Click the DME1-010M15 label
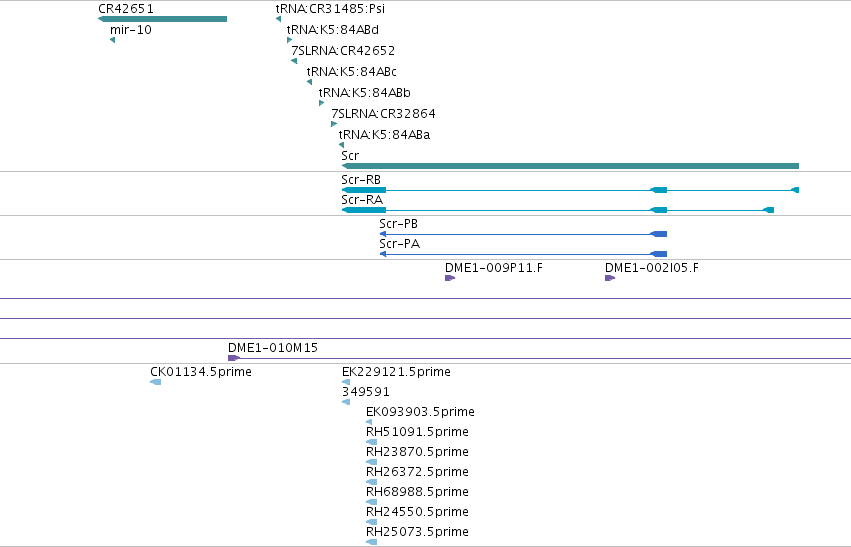851x547 pixels. [x=273, y=348]
